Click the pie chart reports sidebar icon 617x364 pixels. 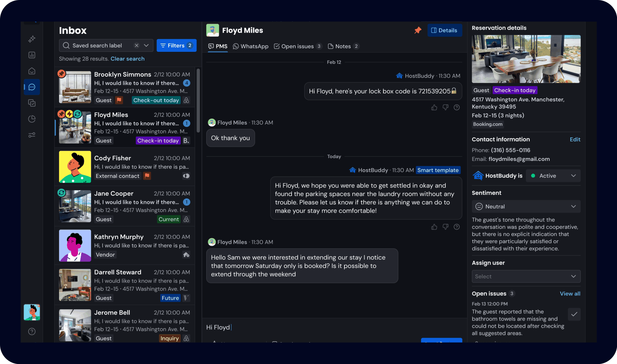point(32,119)
